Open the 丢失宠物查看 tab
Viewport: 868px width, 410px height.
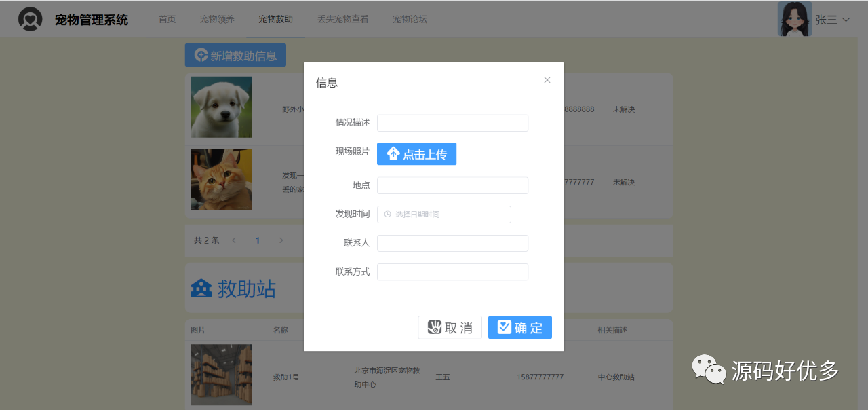tap(343, 19)
